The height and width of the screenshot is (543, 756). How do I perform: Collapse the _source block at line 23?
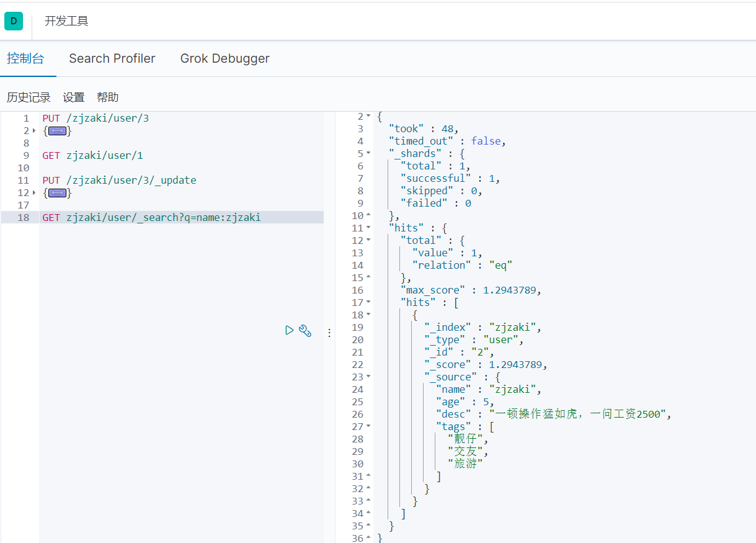[368, 377]
